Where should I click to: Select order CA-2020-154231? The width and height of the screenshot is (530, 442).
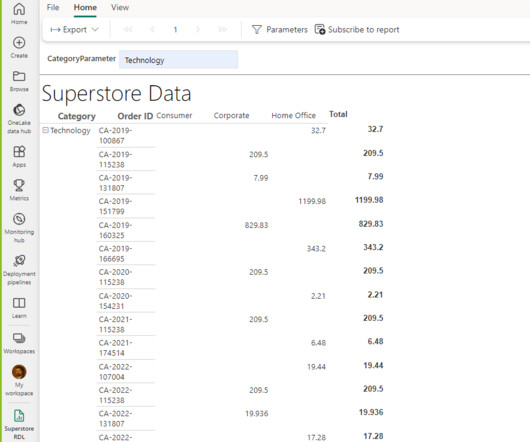pyautogui.click(x=115, y=301)
